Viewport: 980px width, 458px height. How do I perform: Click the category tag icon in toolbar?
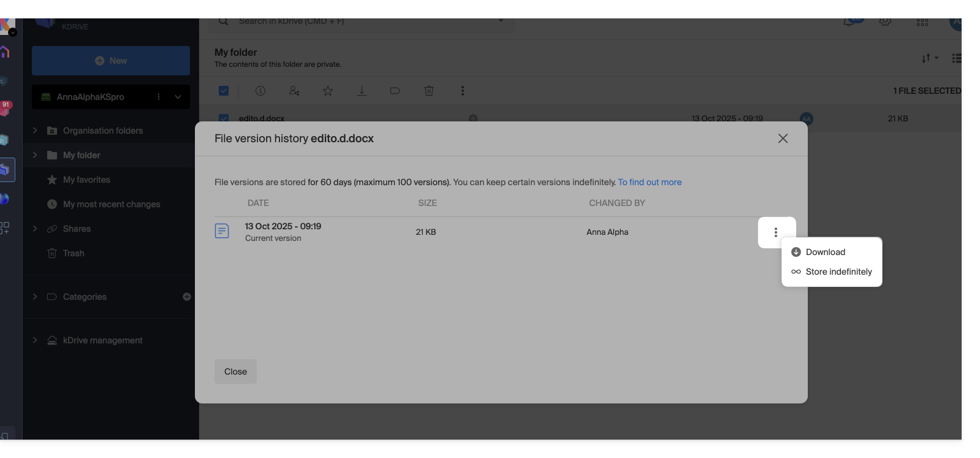coord(395,91)
